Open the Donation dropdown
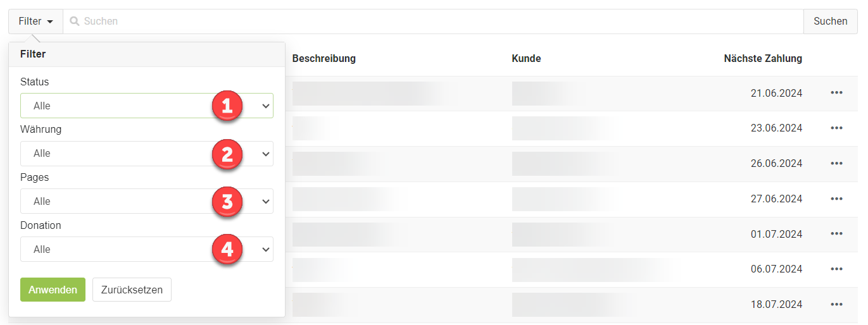The height and width of the screenshot is (325, 868). point(147,249)
